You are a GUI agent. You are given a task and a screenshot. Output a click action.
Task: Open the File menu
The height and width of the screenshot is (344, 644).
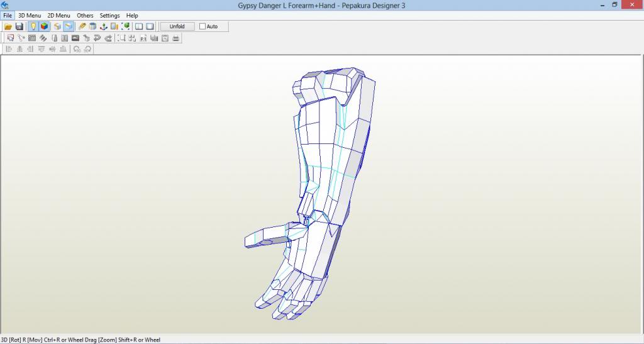[8, 16]
